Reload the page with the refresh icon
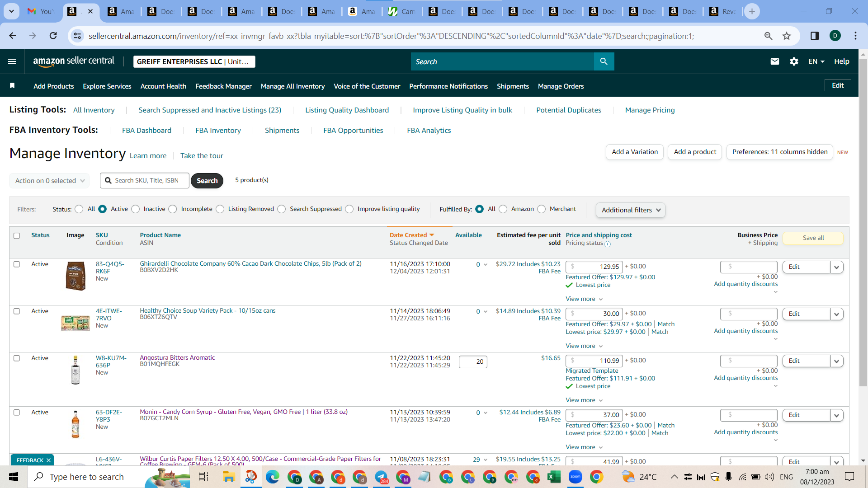Viewport: 868px width, 488px height. click(x=53, y=36)
